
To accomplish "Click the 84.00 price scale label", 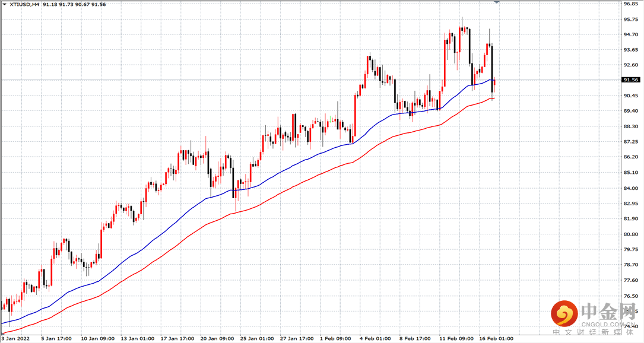I will tap(630, 188).
